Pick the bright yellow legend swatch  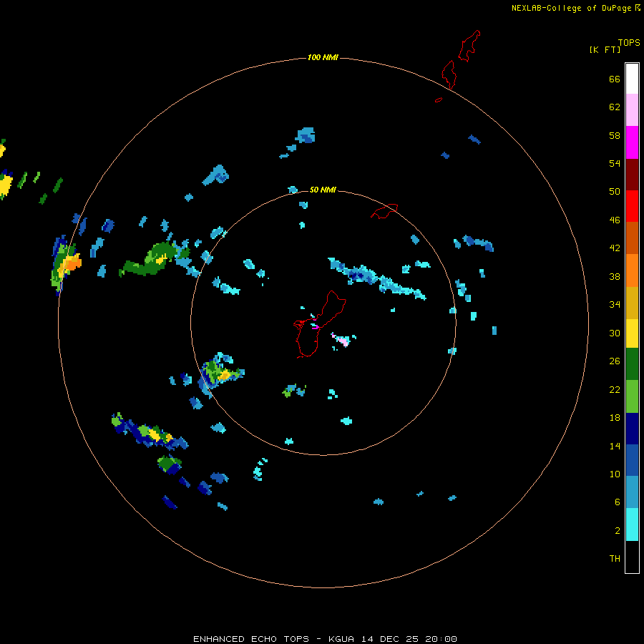pyautogui.click(x=632, y=333)
